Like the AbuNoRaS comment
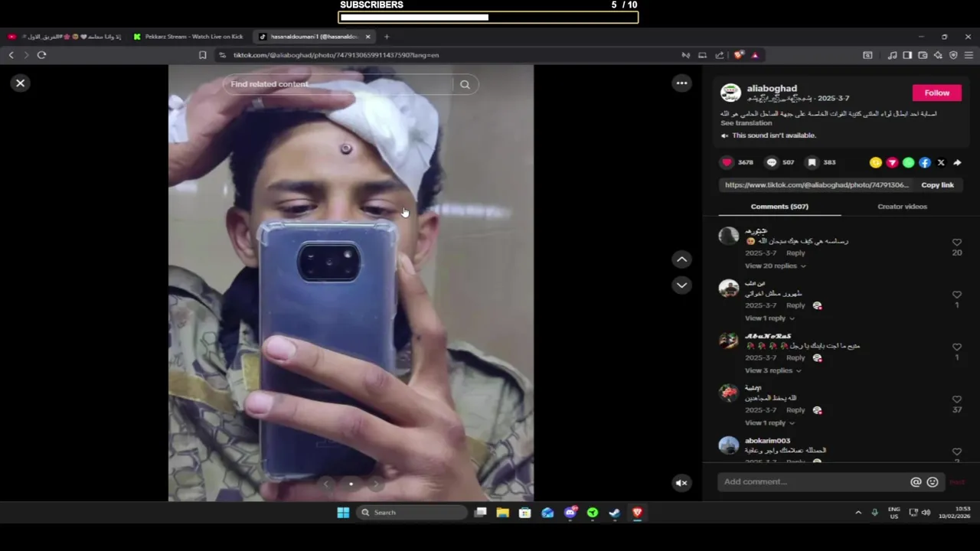This screenshot has height=551, width=980. (956, 347)
